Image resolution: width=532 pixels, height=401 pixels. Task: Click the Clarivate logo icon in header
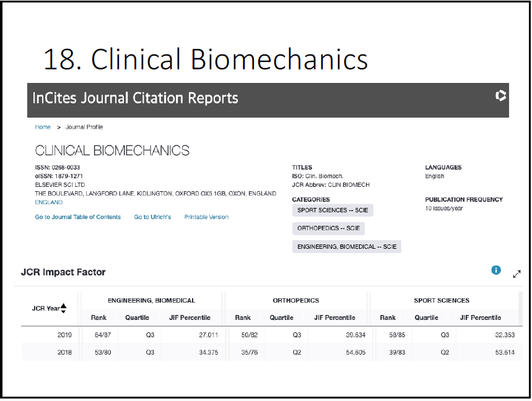(501, 96)
